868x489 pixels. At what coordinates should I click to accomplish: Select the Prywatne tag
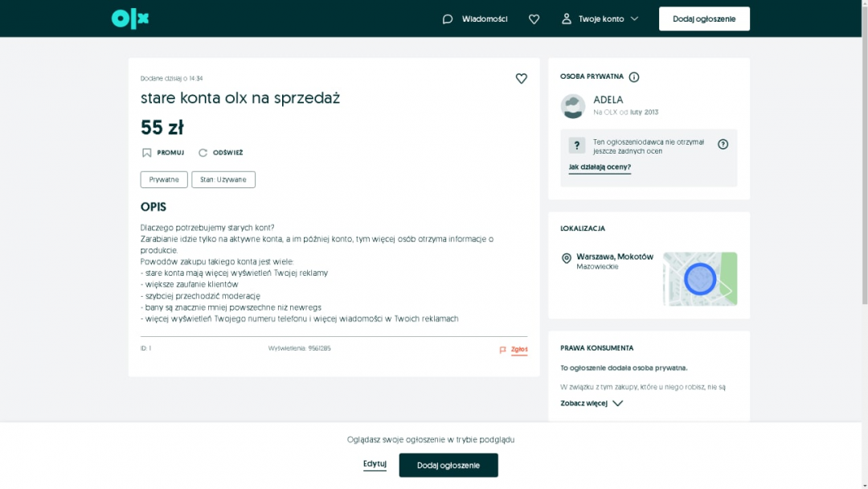[x=164, y=179]
